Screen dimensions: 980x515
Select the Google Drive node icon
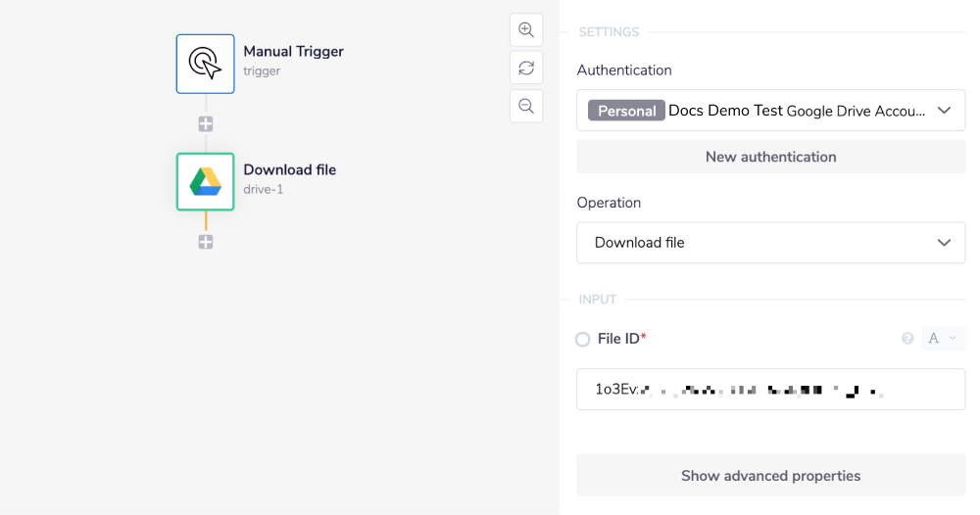point(205,181)
